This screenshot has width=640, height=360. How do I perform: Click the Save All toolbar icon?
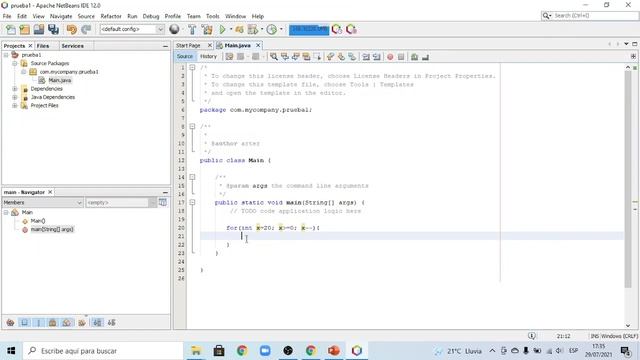click(x=53, y=29)
